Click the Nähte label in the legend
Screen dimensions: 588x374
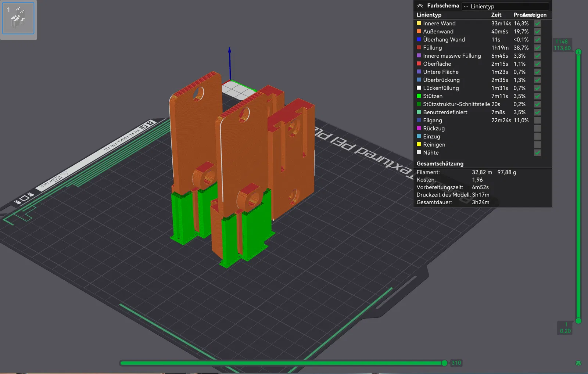[x=431, y=153]
